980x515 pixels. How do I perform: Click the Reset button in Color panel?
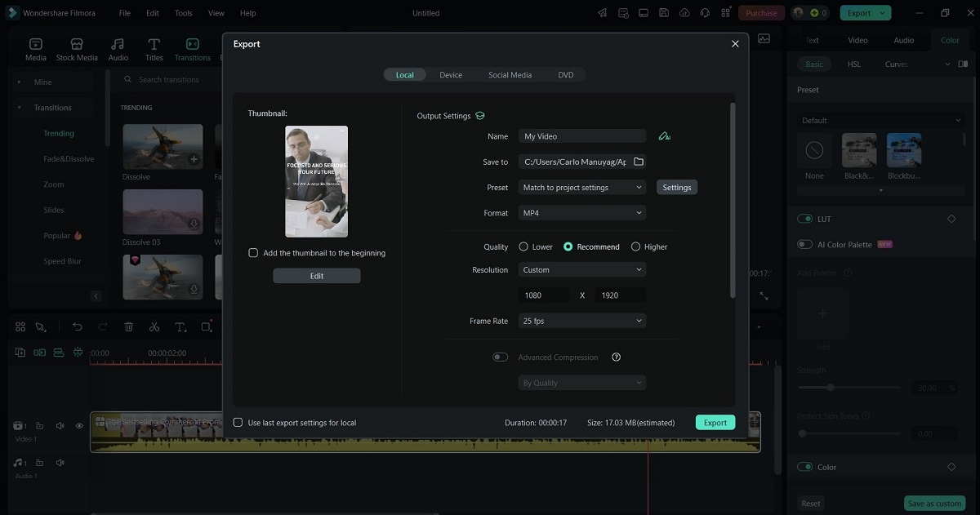click(811, 504)
